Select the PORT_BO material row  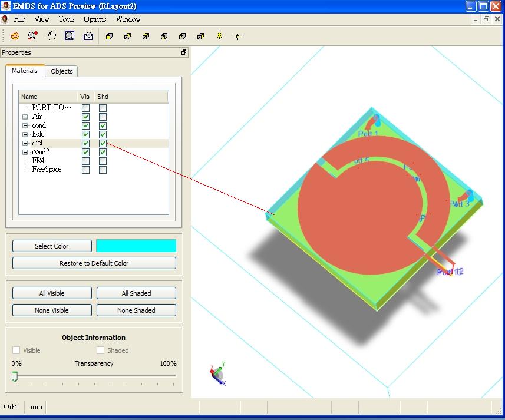[x=51, y=107]
